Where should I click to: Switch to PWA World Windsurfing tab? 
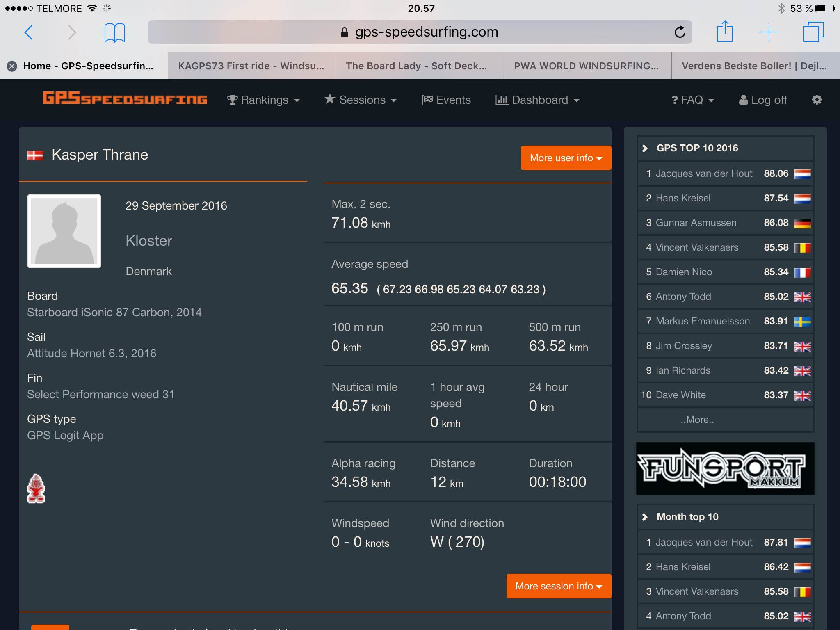tap(587, 66)
